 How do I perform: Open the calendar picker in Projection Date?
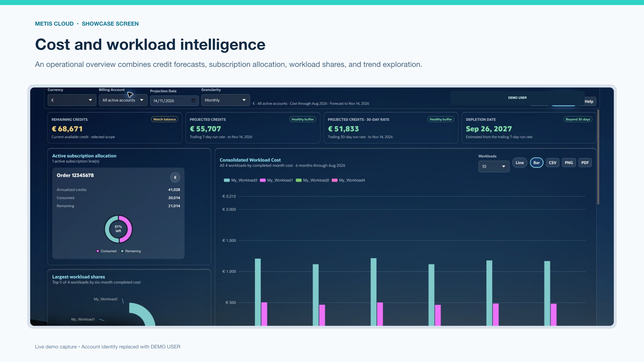tap(193, 101)
